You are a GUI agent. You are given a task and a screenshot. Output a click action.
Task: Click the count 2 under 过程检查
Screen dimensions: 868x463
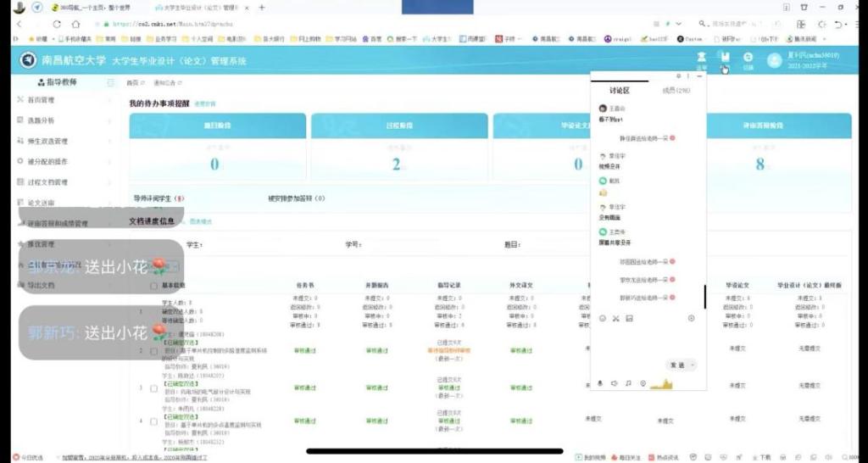click(x=396, y=164)
